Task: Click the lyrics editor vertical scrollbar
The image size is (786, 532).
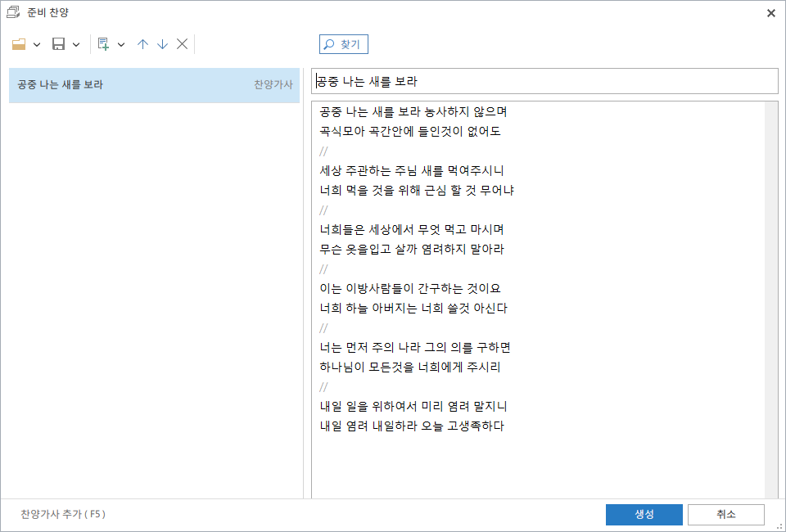Action: click(x=771, y=300)
